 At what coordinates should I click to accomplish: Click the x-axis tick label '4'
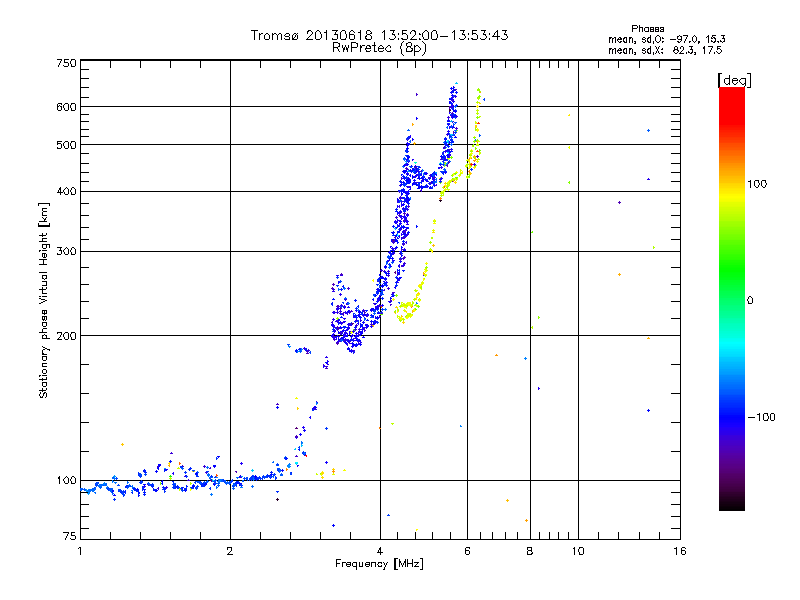click(x=380, y=551)
